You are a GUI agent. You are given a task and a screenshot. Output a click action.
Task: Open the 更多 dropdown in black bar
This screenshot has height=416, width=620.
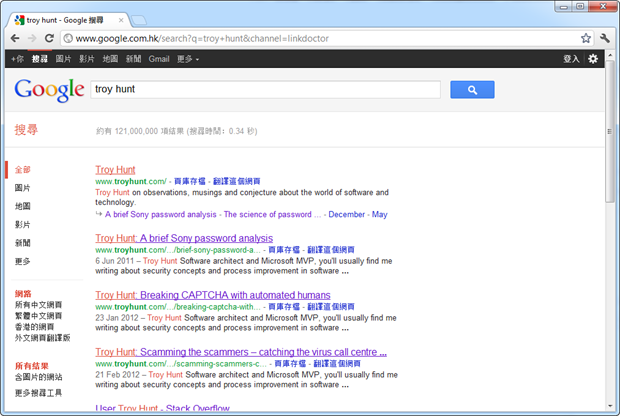pyautogui.click(x=188, y=59)
